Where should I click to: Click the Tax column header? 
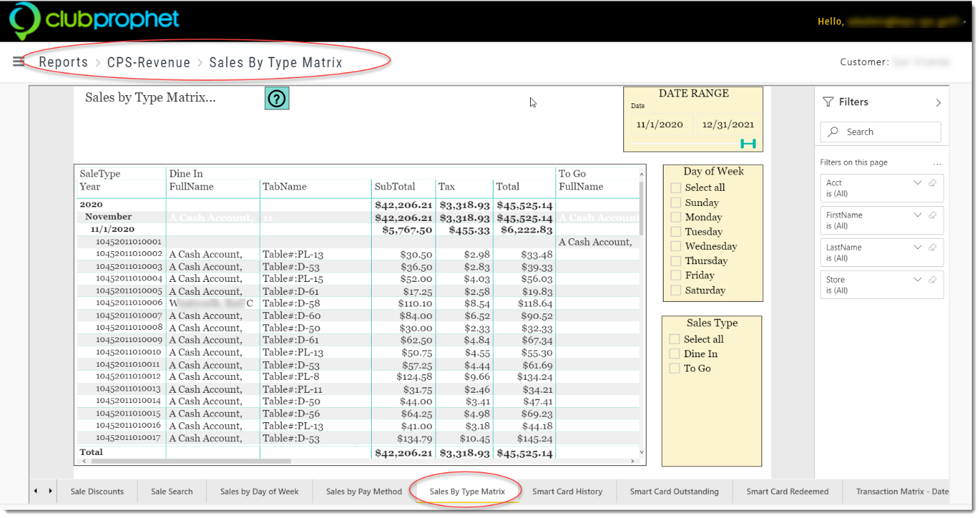pyautogui.click(x=447, y=187)
